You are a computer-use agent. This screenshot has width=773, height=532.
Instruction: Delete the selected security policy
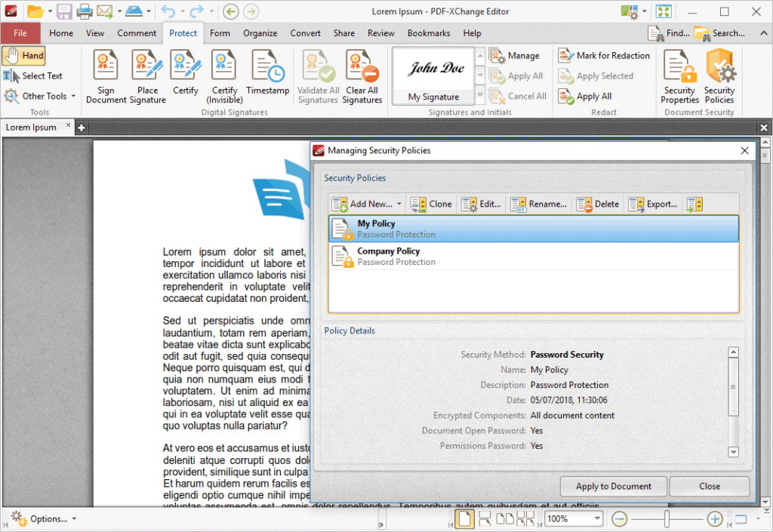597,204
